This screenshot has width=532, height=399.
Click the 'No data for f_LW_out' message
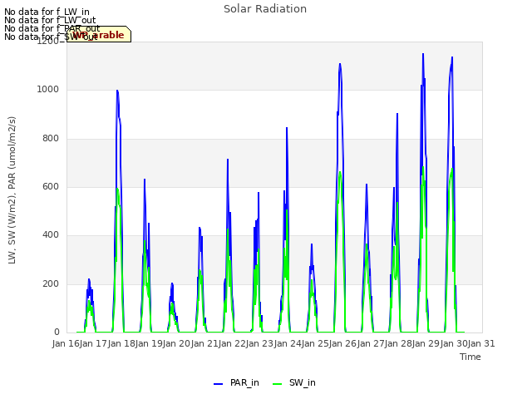50,20
